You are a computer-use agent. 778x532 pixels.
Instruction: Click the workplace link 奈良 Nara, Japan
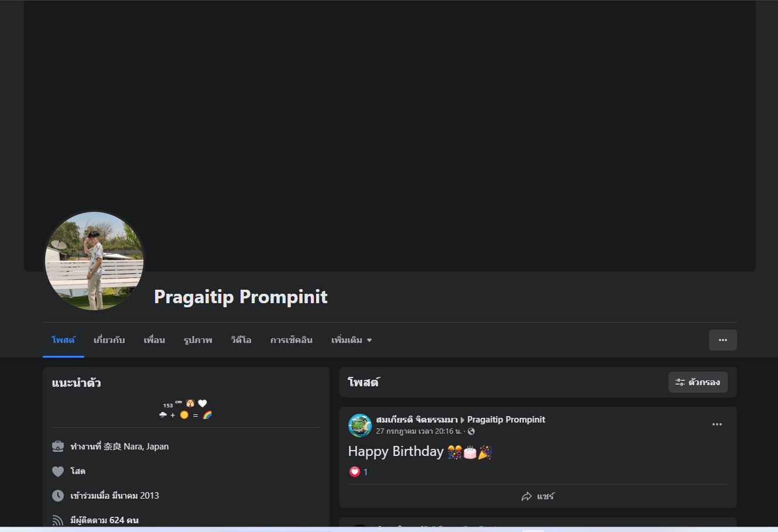coord(136,447)
